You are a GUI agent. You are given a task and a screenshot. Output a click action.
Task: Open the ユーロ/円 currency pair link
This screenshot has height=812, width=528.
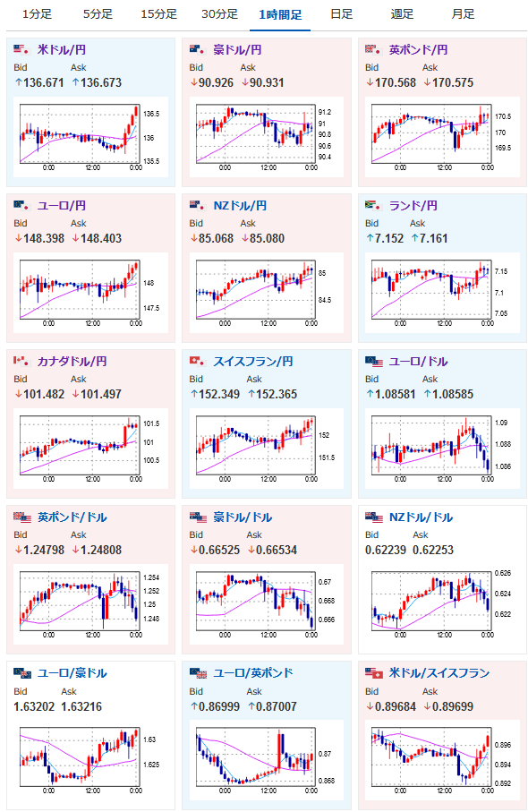[x=62, y=206]
